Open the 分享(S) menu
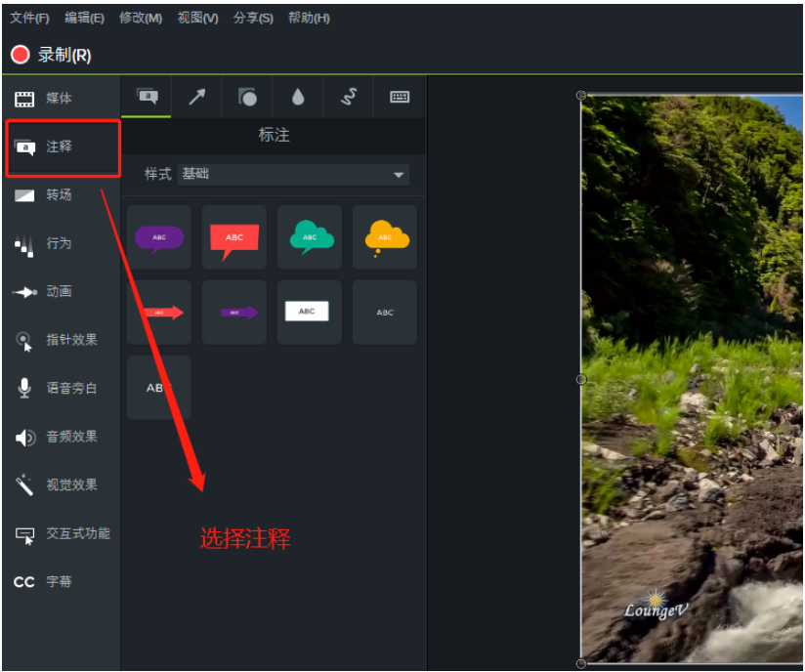This screenshot has height=672, width=805. point(253,18)
